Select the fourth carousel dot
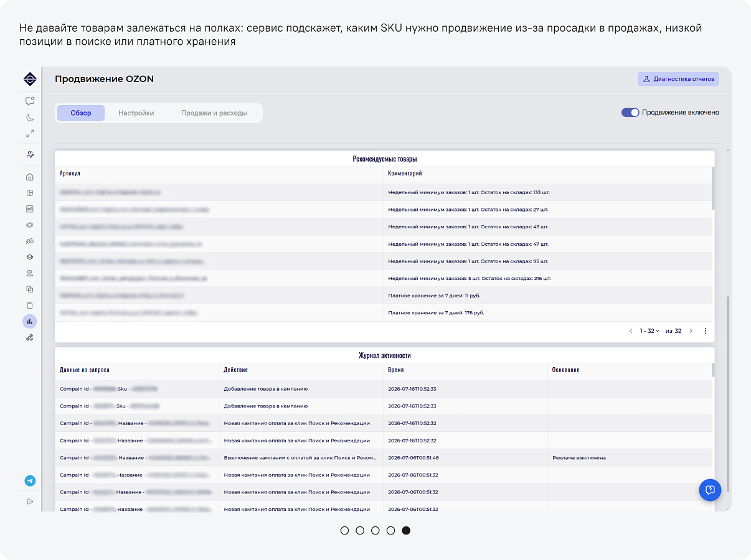This screenshot has height=560, width=751. point(390,531)
